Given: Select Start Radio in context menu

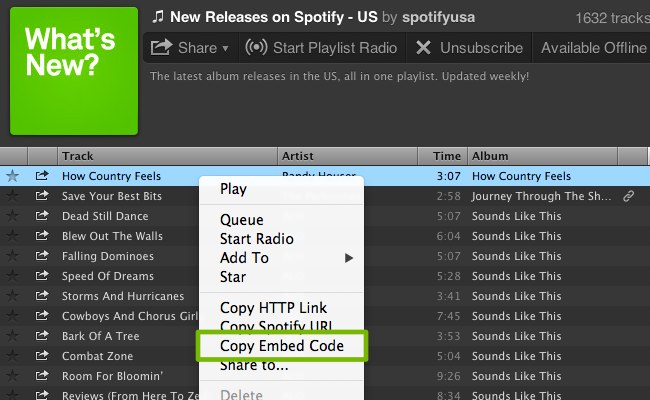Looking at the screenshot, I should [x=257, y=239].
